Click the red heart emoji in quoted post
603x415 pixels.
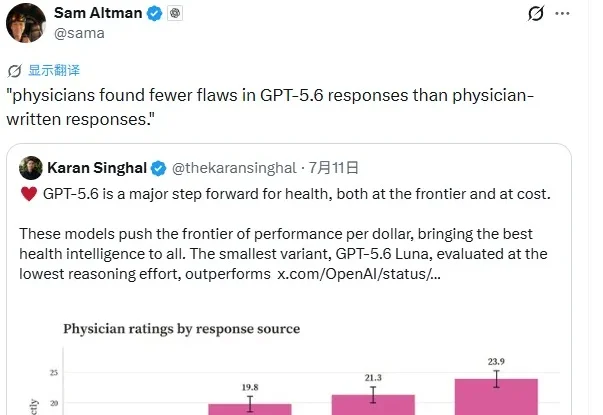pos(29,194)
